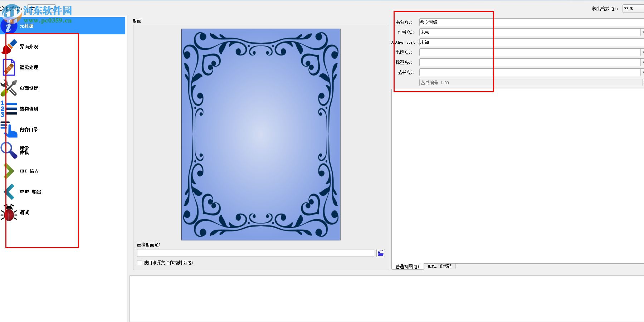Screen dimensions: 644x322
Task: Enable 使用该源文件作为封面 checkbox
Action: tap(140, 263)
